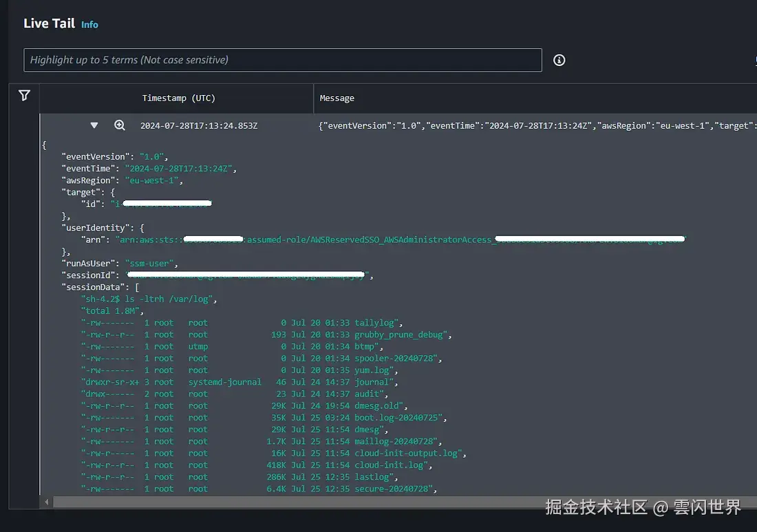Click the "ssm-user" runAsUser value
This screenshot has width=757, height=532.
click(x=149, y=264)
